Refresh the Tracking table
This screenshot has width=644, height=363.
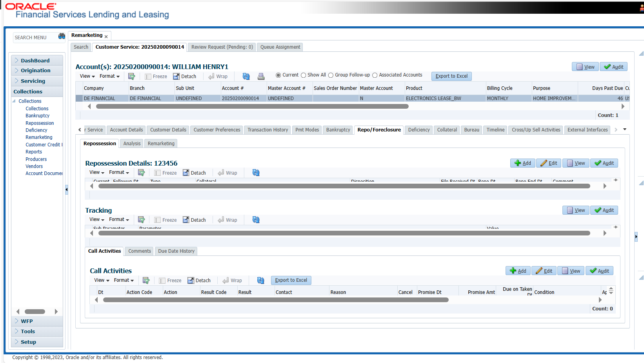pyautogui.click(x=256, y=220)
